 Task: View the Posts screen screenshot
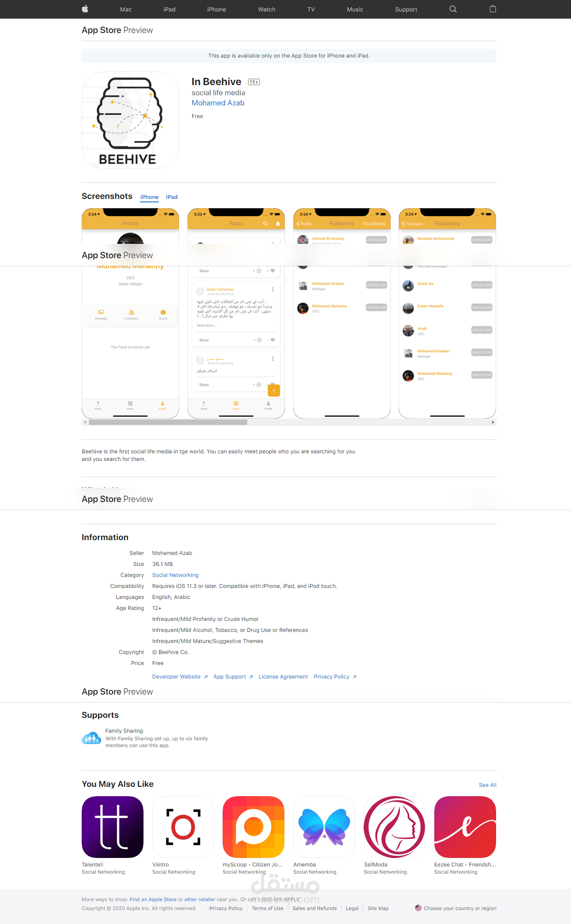coord(236,313)
